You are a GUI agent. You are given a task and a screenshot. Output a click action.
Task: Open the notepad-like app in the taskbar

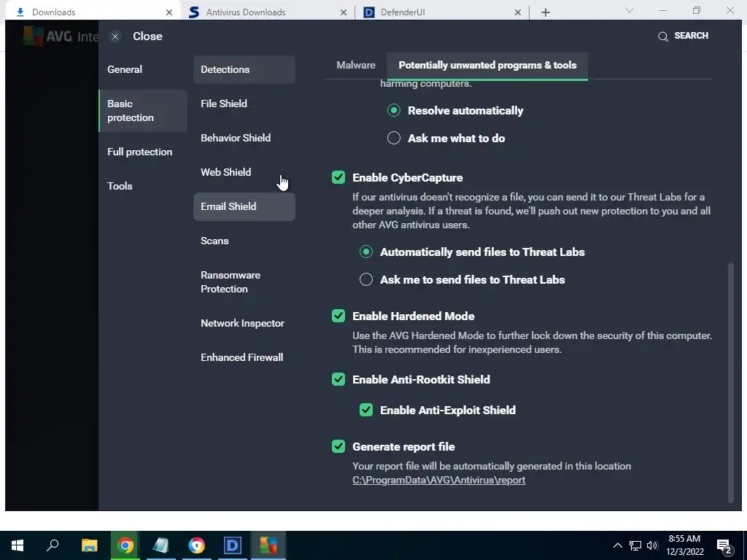(x=160, y=545)
